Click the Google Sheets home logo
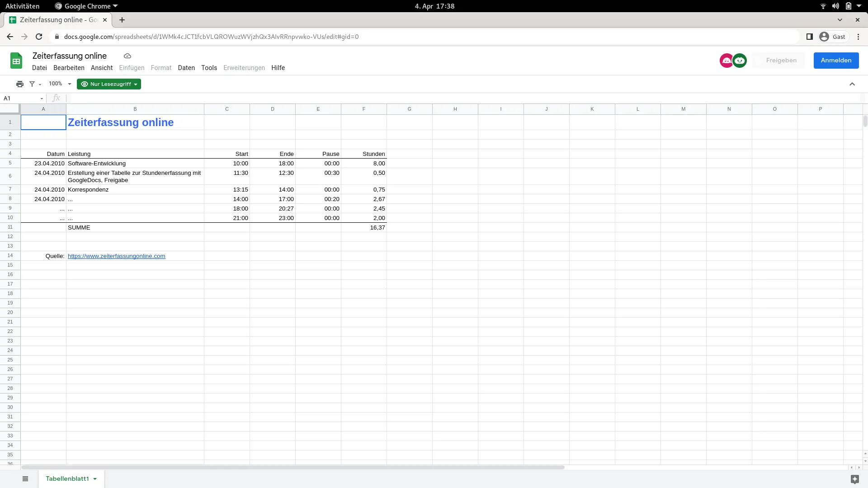Viewport: 868px width, 488px height. click(16, 61)
